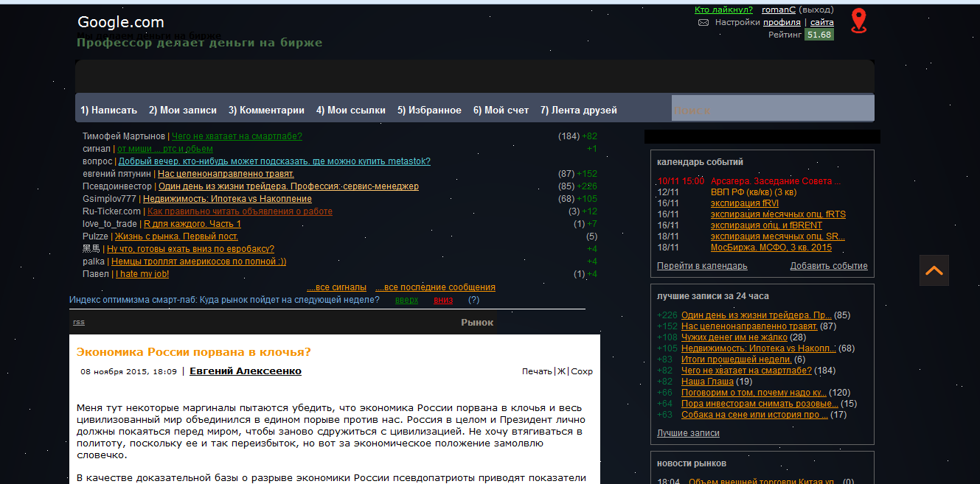Open '7) Лента друзей' in the navigation bar

pos(578,111)
